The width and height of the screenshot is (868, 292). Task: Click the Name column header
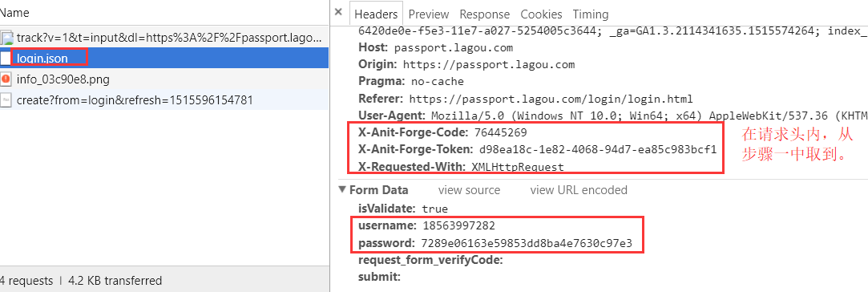pyautogui.click(x=15, y=12)
